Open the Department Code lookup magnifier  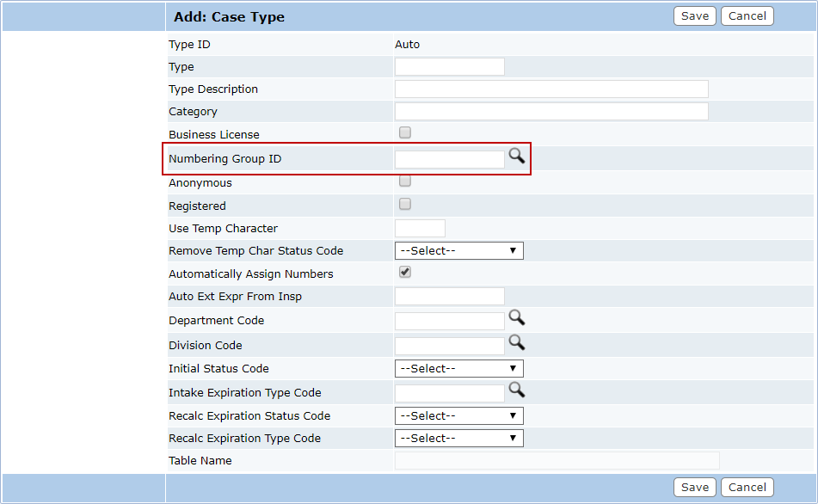pyautogui.click(x=516, y=317)
